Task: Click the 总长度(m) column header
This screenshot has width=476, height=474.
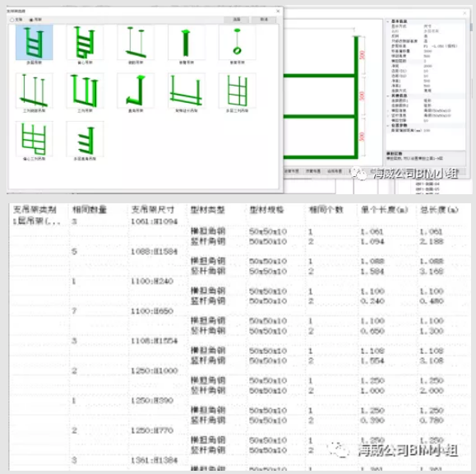Action: pos(439,210)
